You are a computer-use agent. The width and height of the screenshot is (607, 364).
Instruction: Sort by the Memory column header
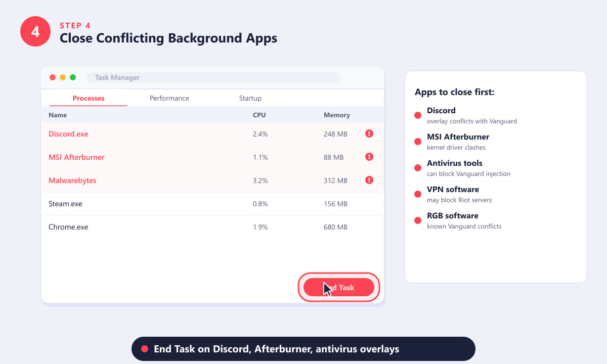(x=337, y=115)
